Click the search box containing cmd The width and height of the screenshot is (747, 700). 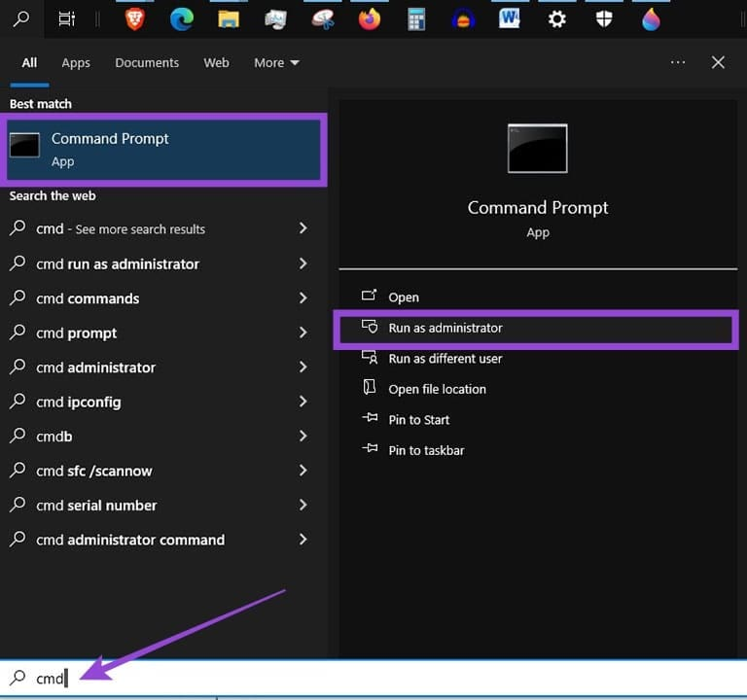pos(373,678)
